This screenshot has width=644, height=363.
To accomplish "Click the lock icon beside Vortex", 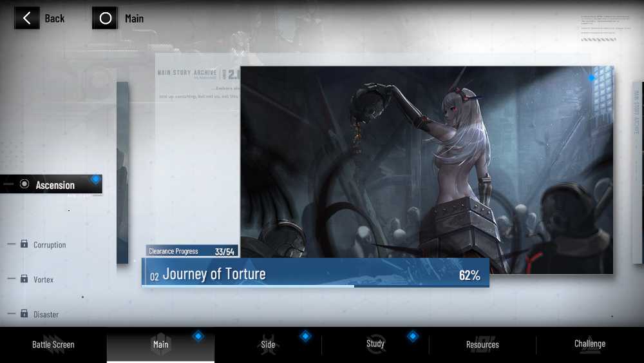I will [x=24, y=279].
